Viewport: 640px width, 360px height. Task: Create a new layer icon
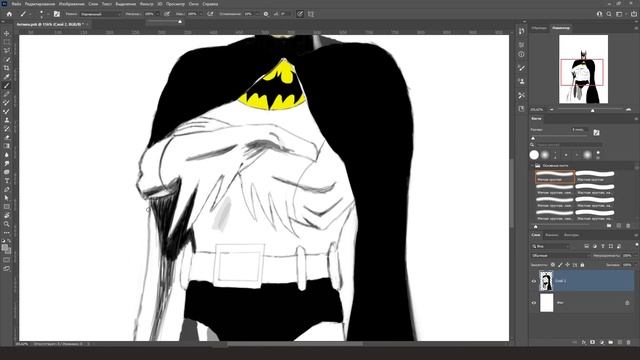click(x=620, y=342)
